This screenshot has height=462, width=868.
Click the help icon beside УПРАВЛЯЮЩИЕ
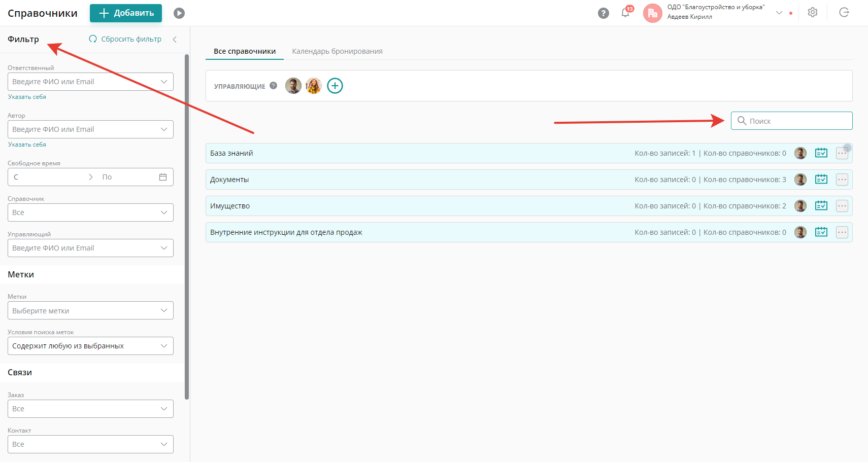point(274,86)
